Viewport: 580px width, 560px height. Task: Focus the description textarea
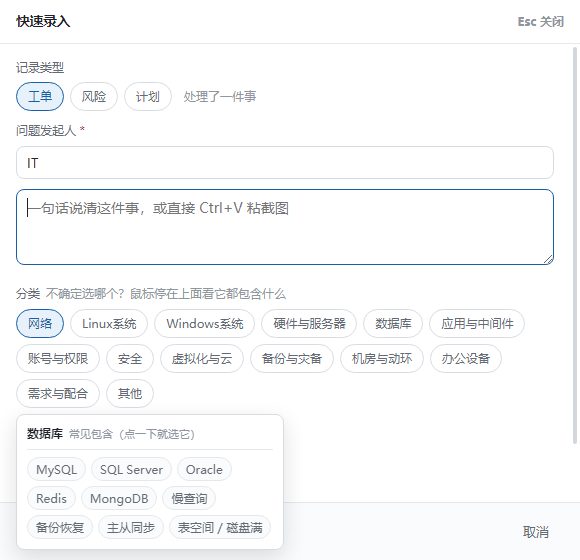click(x=285, y=227)
